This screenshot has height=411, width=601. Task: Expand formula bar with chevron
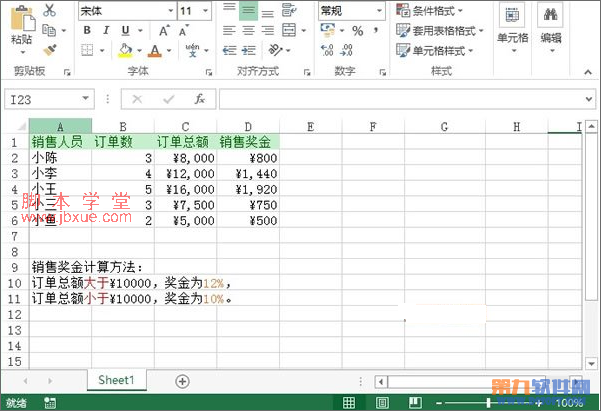(x=589, y=99)
